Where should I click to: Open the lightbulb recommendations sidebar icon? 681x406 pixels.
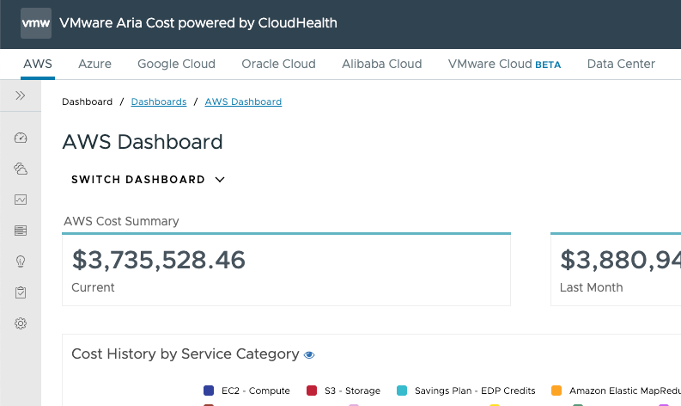click(20, 261)
